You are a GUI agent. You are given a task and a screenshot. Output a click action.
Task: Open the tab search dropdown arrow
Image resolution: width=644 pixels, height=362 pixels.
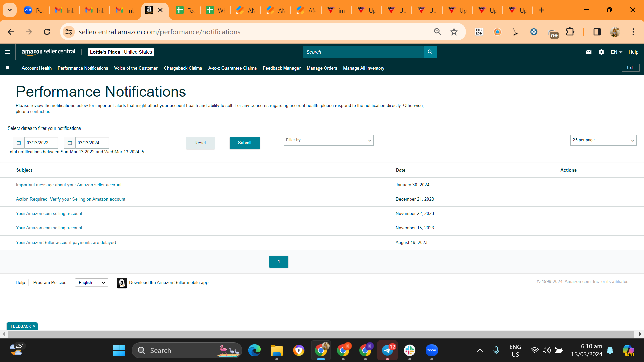(x=10, y=10)
